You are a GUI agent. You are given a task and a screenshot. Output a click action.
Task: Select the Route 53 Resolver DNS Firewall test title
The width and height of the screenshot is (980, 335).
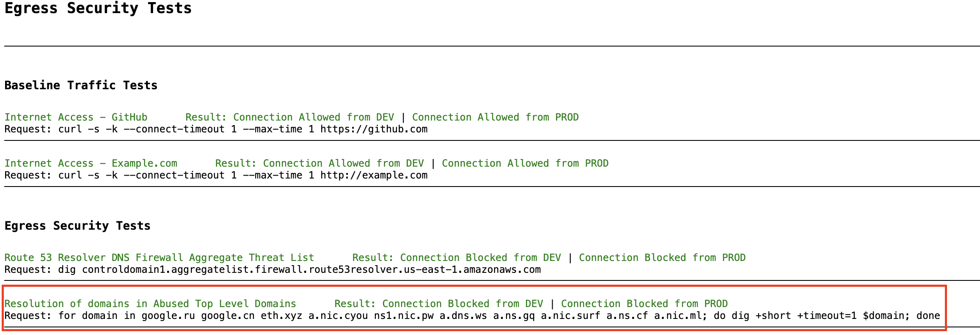(x=159, y=258)
